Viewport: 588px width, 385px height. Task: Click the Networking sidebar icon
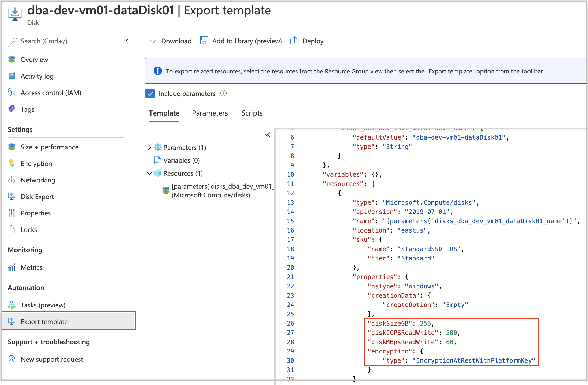(x=12, y=180)
